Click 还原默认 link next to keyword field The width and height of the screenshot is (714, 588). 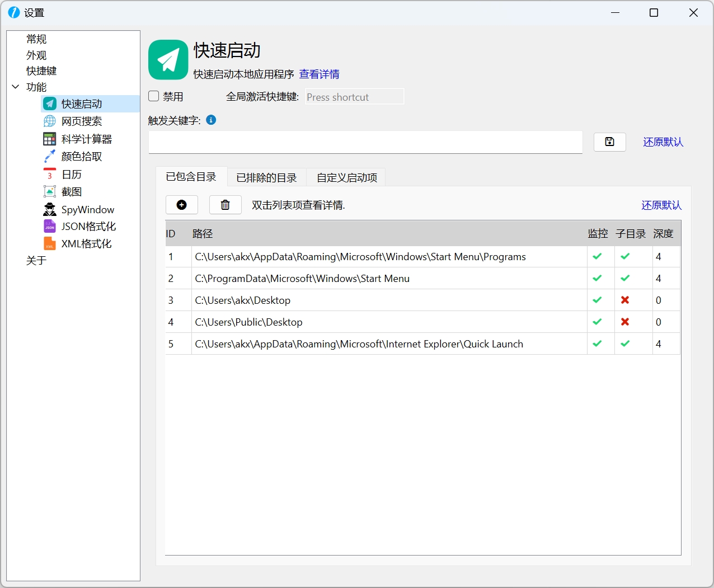coord(663,142)
